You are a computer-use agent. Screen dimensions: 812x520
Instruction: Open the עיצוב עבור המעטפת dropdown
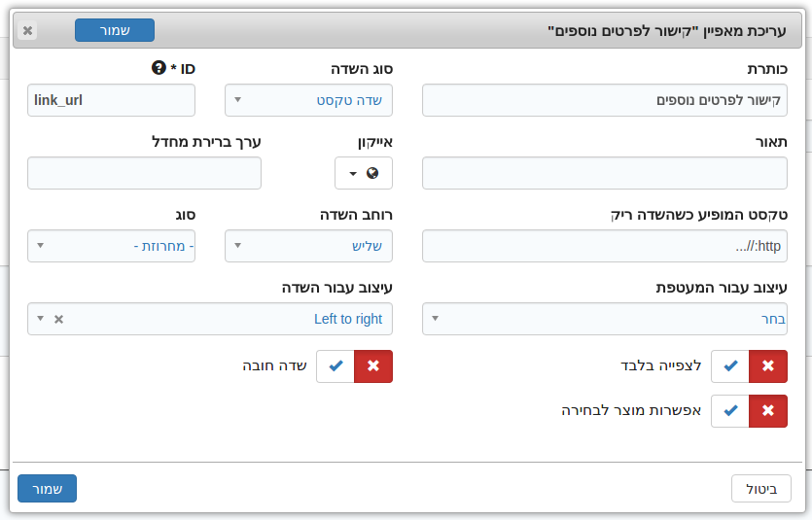605,319
